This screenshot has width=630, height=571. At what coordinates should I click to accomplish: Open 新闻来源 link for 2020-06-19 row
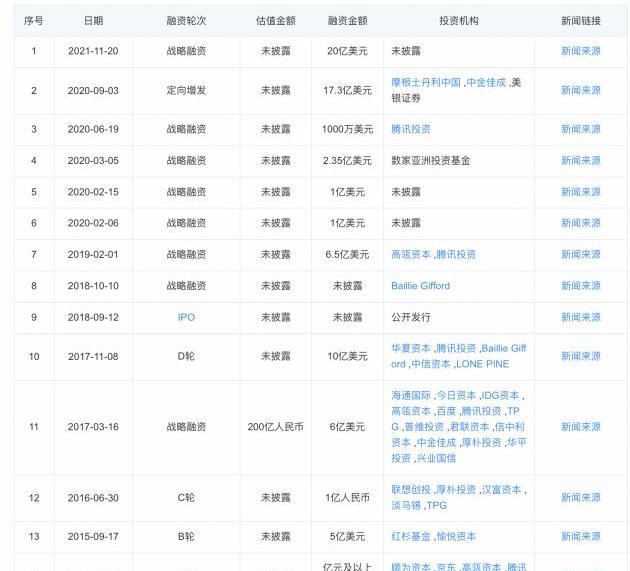pos(581,129)
